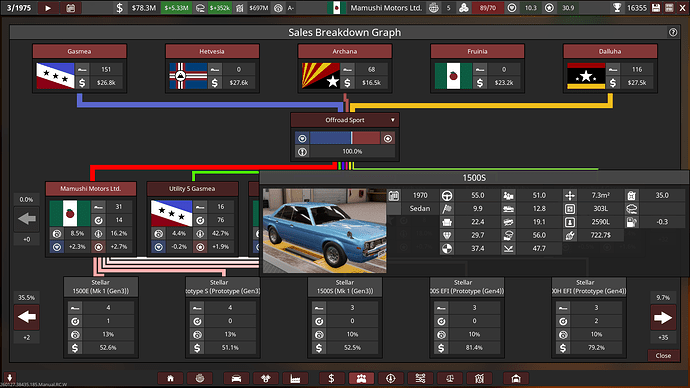The width and height of the screenshot is (690, 388).
Task: Open the help question mark icon
Action: point(673,32)
